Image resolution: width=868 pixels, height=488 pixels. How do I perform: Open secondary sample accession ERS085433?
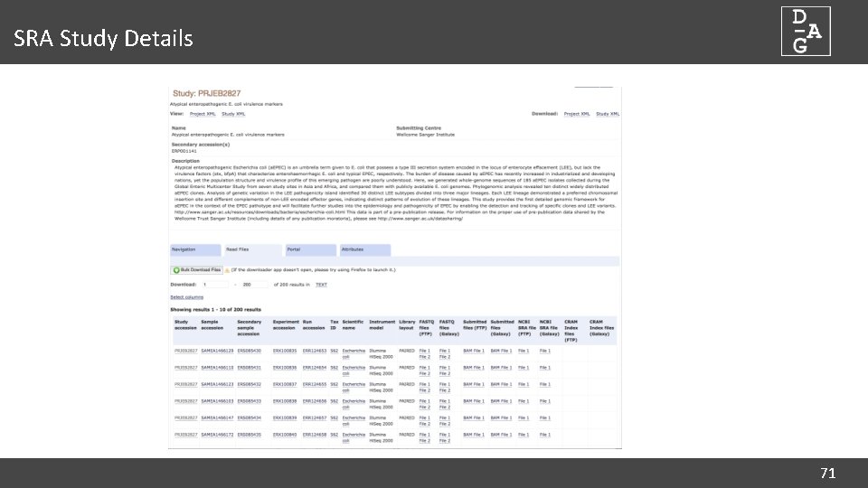tap(250, 401)
